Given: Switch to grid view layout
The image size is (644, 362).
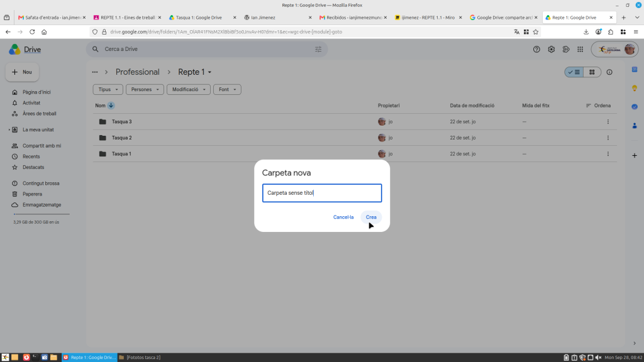Looking at the screenshot, I should pyautogui.click(x=592, y=72).
